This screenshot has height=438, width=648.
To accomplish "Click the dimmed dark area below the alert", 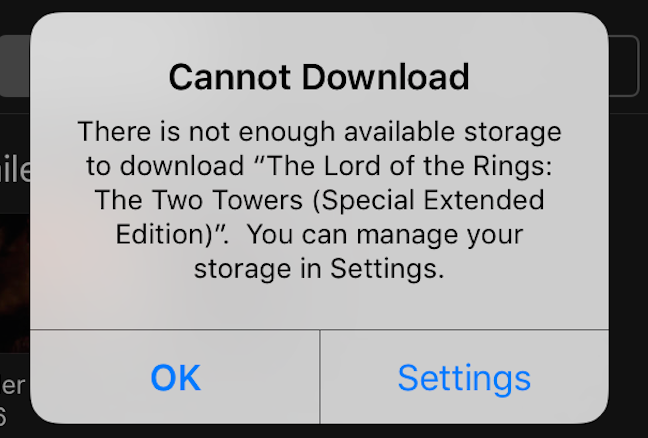I will (324, 431).
